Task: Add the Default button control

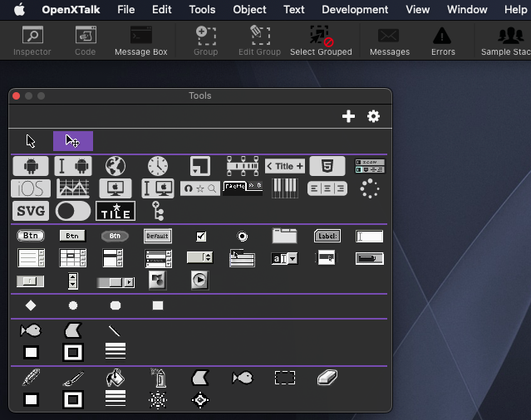Action: [x=158, y=236]
